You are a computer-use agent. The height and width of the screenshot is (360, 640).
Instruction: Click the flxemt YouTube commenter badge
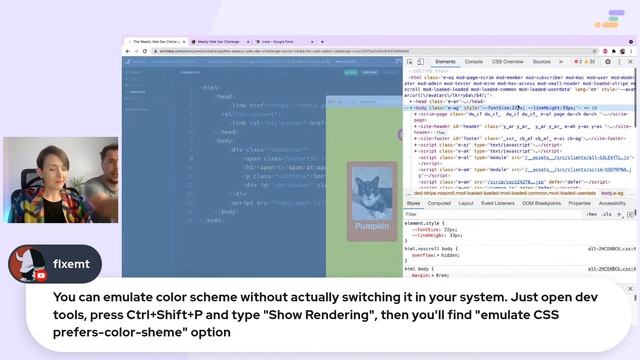(x=55, y=264)
